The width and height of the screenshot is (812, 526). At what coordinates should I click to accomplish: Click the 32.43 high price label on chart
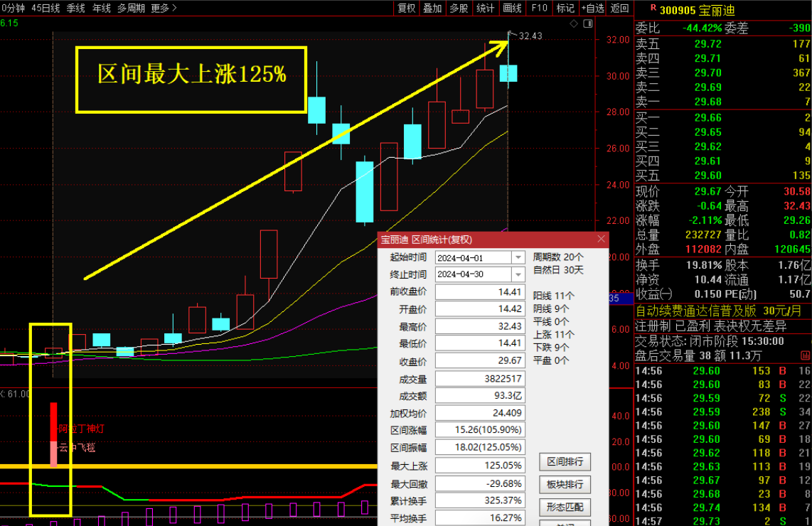(x=530, y=36)
